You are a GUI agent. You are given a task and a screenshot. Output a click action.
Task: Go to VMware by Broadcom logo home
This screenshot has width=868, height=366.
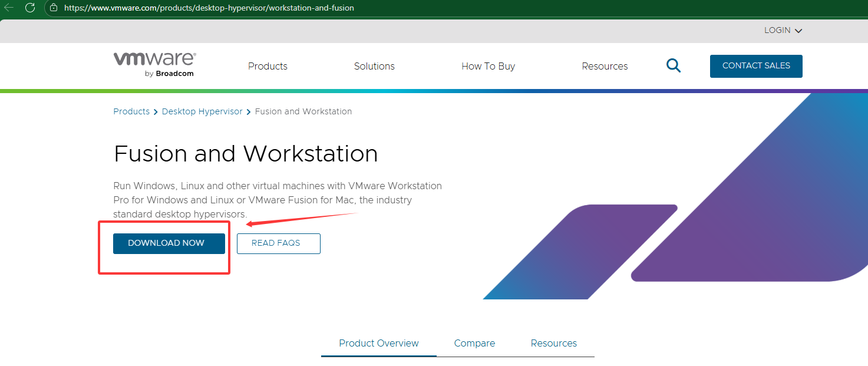[x=154, y=64]
